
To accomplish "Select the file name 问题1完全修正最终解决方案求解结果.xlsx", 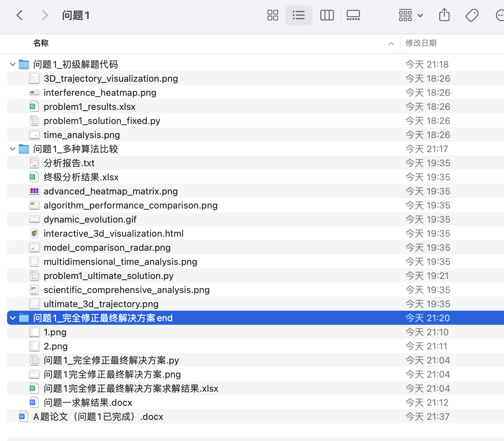I will click(131, 389).
